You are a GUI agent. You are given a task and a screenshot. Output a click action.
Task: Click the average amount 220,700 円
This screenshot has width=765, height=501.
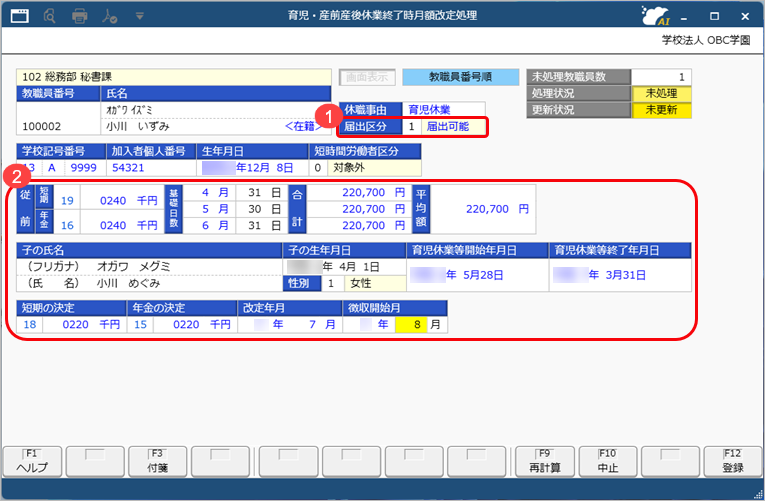(497, 209)
